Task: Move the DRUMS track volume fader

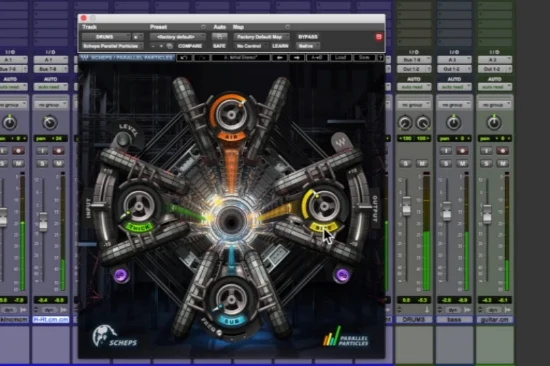Action: click(x=406, y=206)
